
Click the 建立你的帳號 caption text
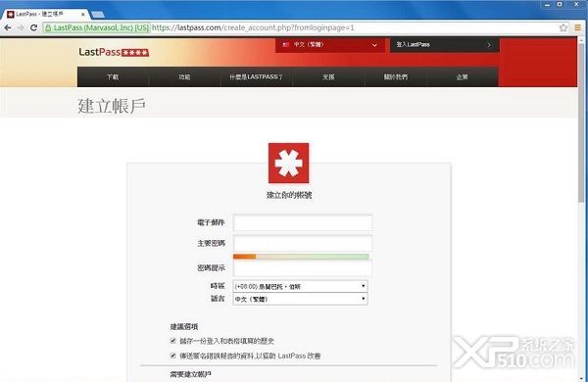click(x=289, y=195)
